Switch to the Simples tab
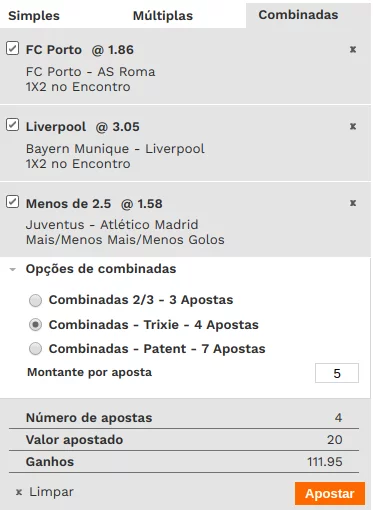 point(34,16)
